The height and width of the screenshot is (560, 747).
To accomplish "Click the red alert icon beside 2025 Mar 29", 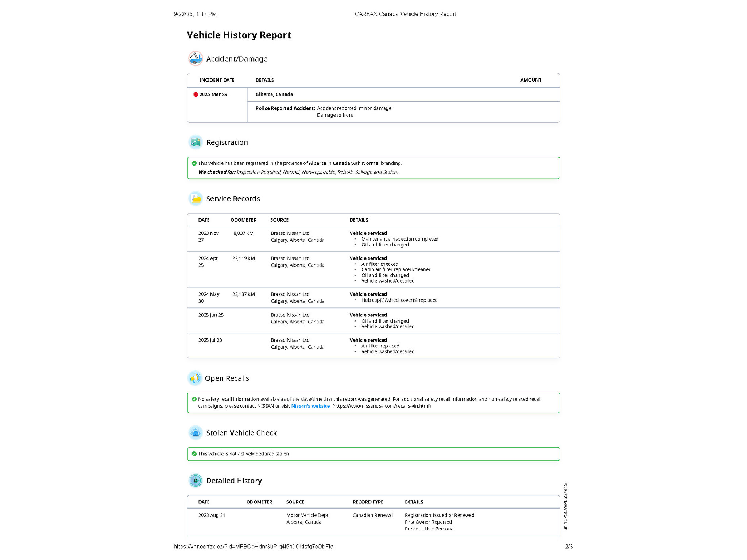I will (x=196, y=94).
